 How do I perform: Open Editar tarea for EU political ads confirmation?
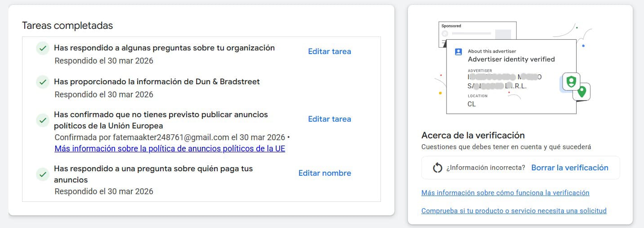click(329, 119)
